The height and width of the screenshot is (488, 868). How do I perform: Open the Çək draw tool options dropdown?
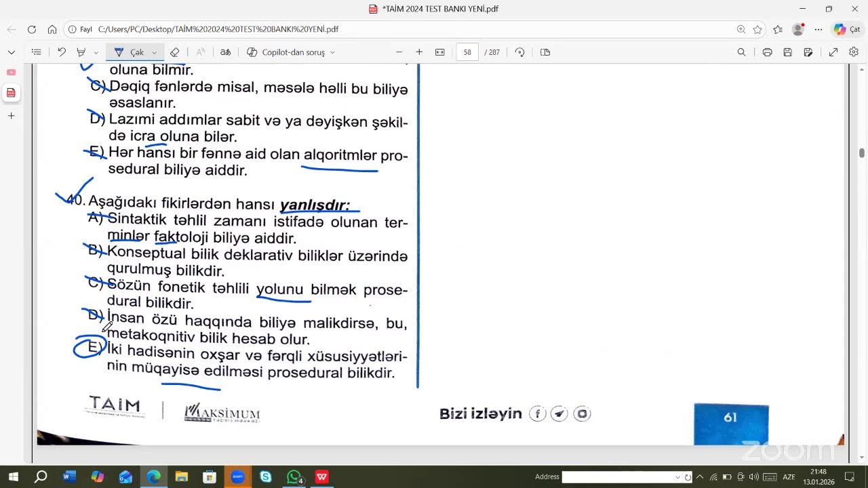point(155,52)
